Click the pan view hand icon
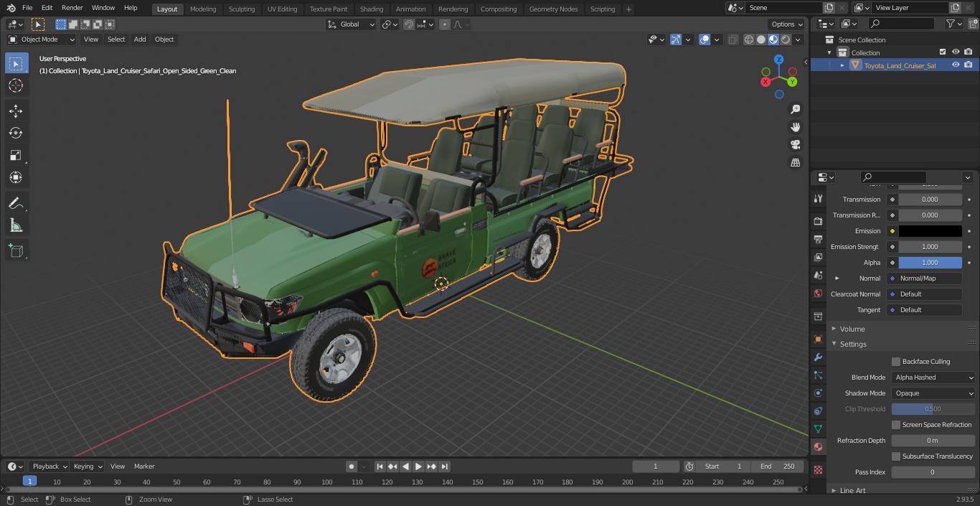The image size is (980, 506). [x=795, y=127]
